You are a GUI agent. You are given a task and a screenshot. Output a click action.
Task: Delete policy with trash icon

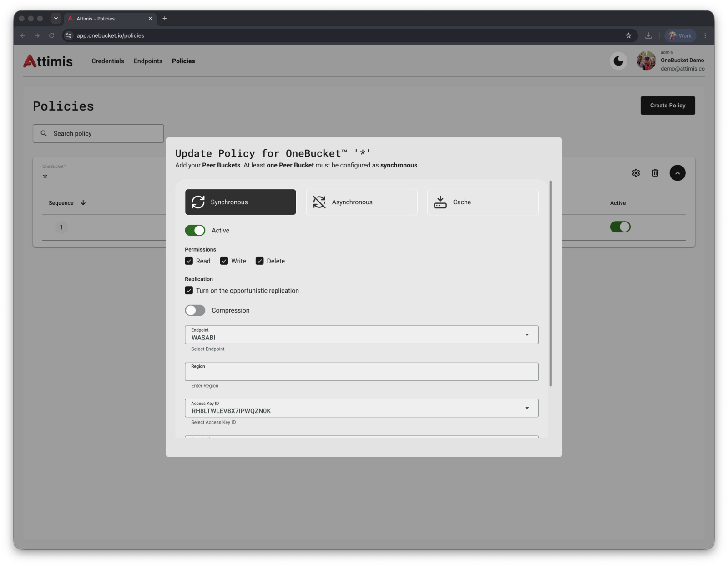655,173
